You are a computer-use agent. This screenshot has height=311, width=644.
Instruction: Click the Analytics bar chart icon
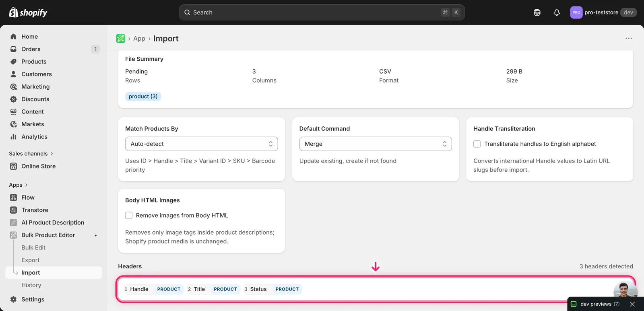(x=13, y=137)
